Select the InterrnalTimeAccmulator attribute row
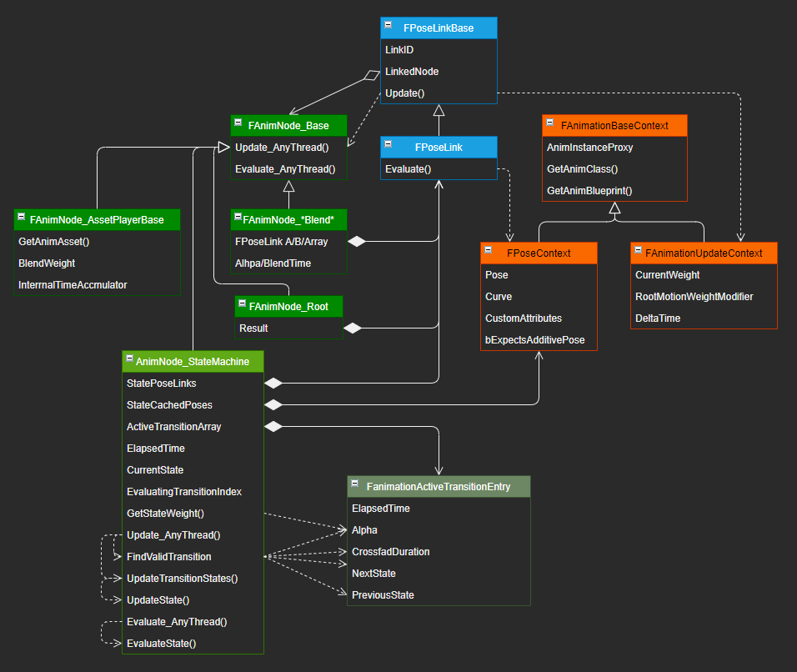Image resolution: width=797 pixels, height=672 pixels. coord(73,285)
